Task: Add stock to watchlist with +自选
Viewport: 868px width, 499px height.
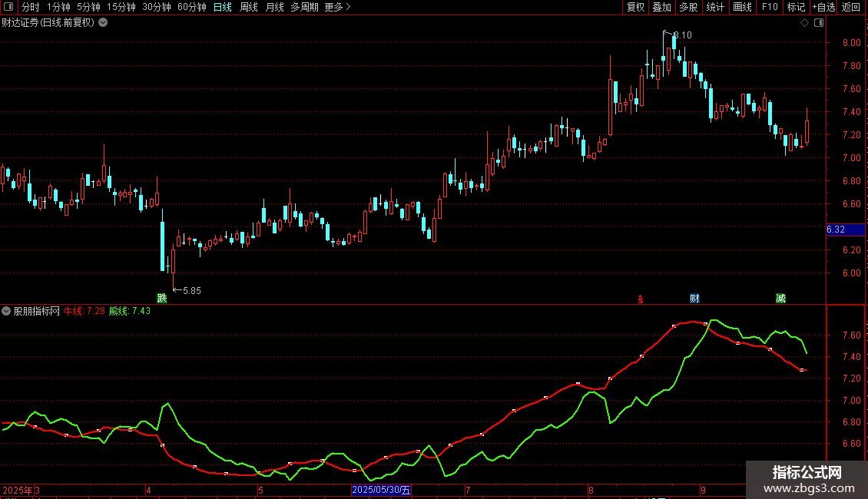Action: click(x=823, y=7)
